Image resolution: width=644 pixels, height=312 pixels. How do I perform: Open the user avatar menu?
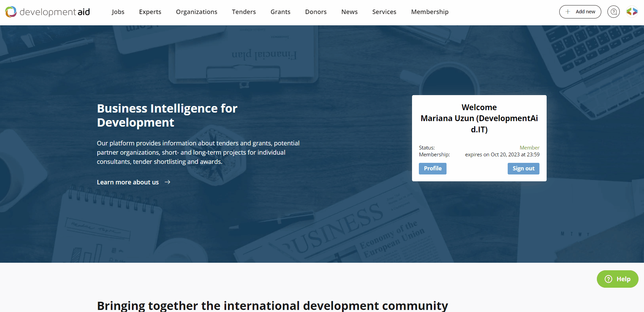click(632, 12)
